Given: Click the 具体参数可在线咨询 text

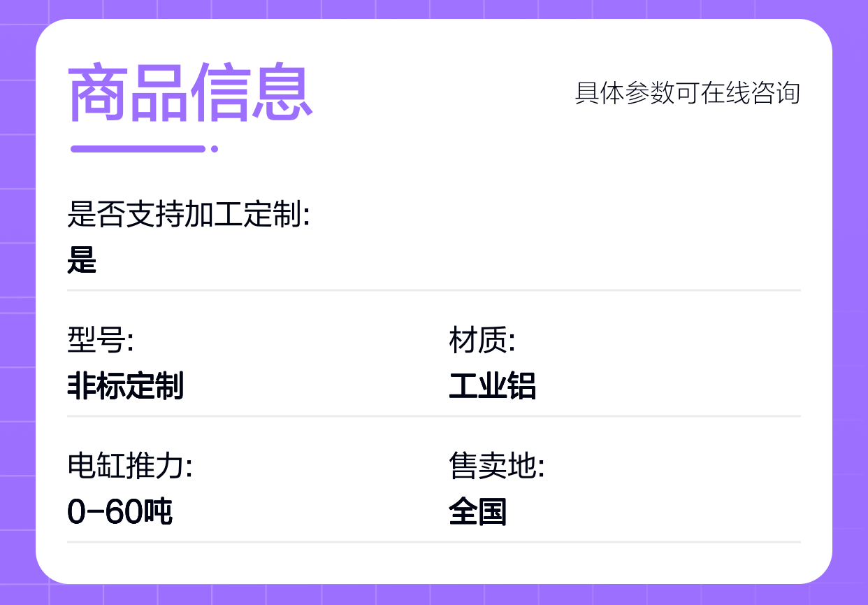Looking at the screenshot, I should pos(687,93).
